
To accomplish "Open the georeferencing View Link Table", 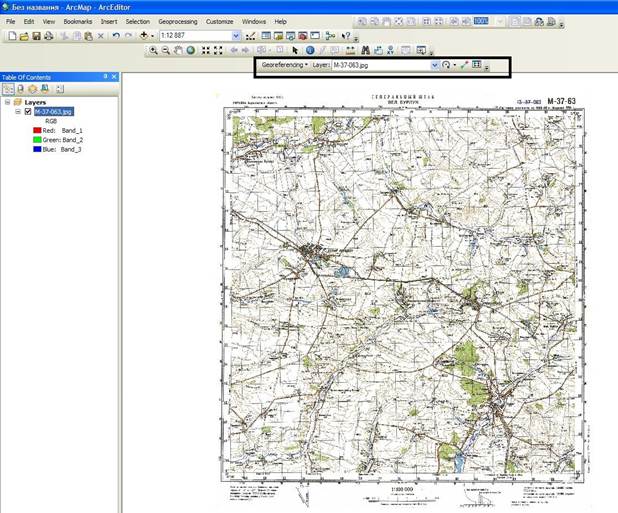I will (x=477, y=65).
